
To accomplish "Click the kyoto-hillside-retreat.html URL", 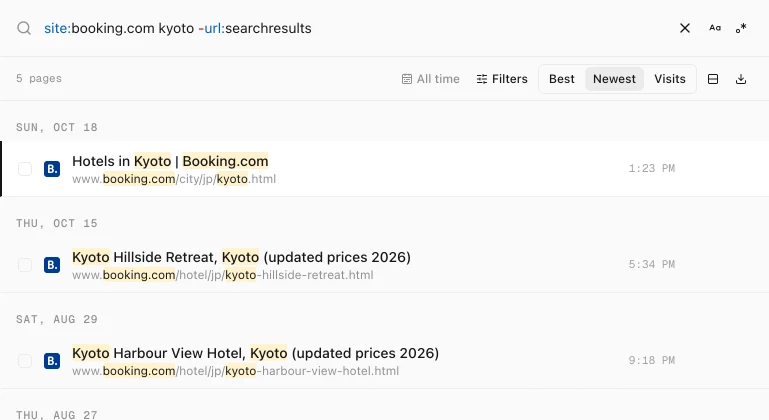I will tap(223, 275).
